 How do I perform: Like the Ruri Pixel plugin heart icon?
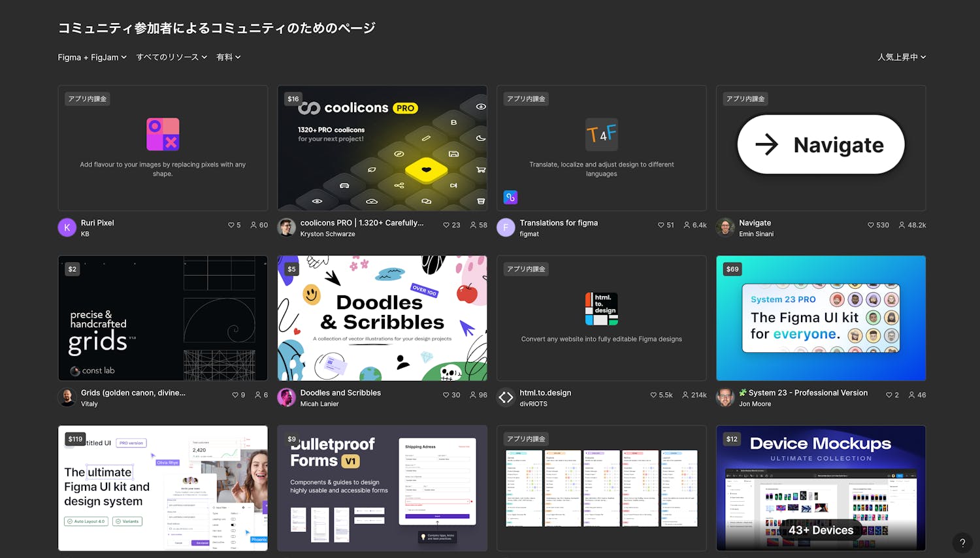point(231,225)
